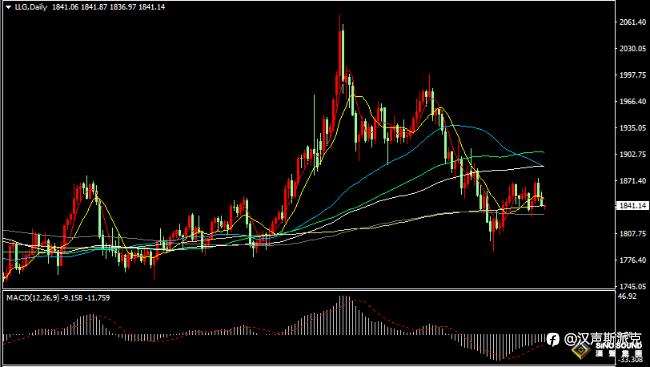Click the 1902.75 price axis label
Image resolution: width=650 pixels, height=367 pixels.
tap(634, 154)
